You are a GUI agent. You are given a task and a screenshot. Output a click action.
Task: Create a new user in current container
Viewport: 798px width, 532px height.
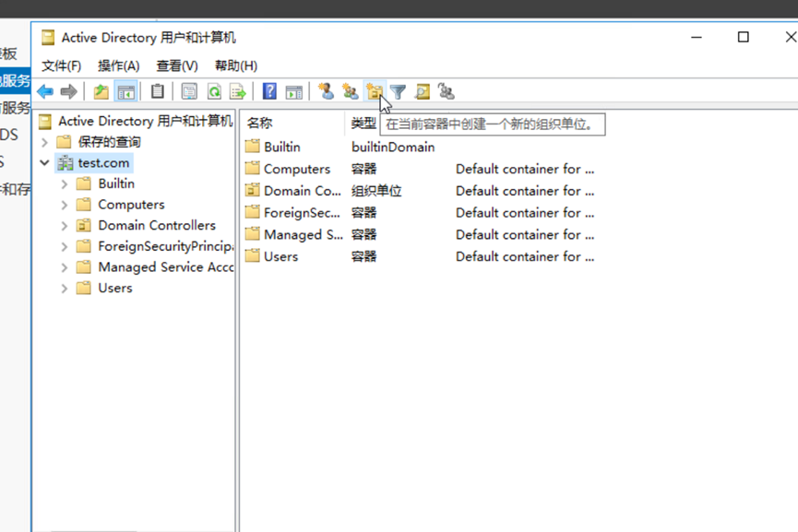pos(326,91)
